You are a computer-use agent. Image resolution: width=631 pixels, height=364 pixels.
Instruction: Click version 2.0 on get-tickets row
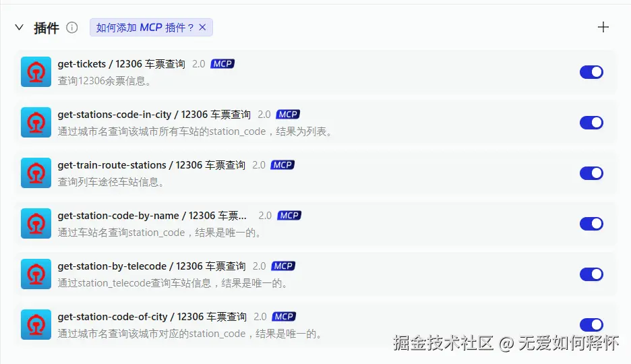pos(198,64)
